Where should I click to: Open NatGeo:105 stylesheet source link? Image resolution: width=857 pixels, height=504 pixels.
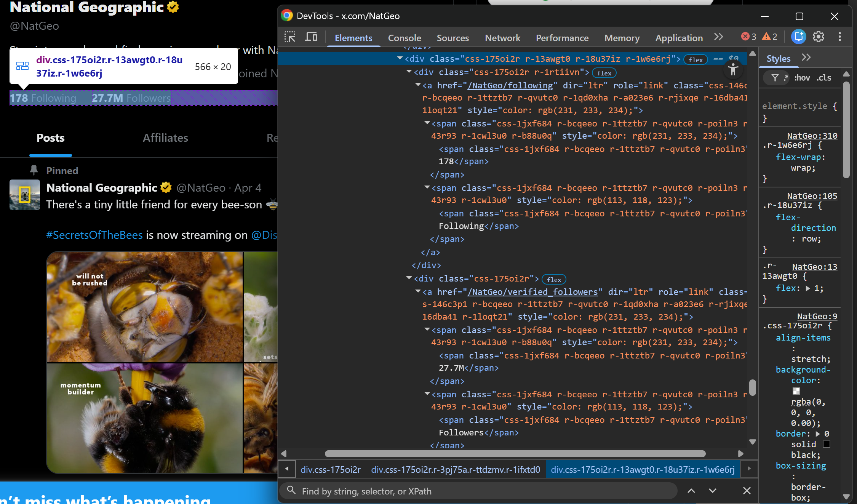coord(812,196)
